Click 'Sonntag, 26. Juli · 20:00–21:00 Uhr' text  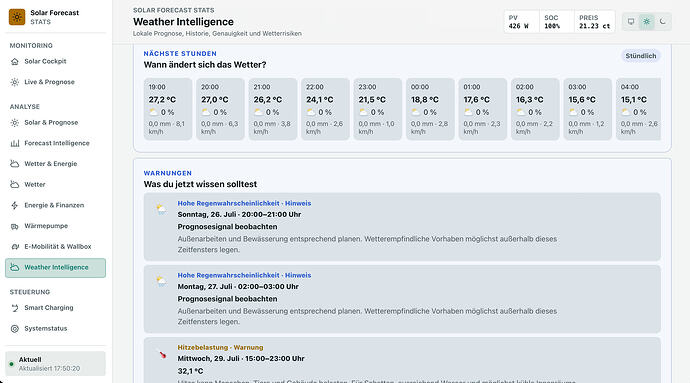(239, 215)
